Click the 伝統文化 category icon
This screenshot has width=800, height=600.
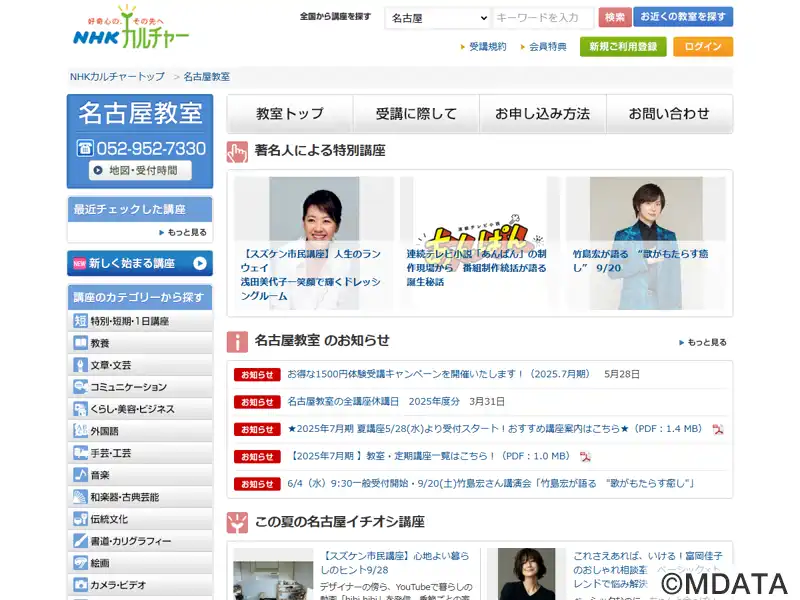click(x=80, y=518)
